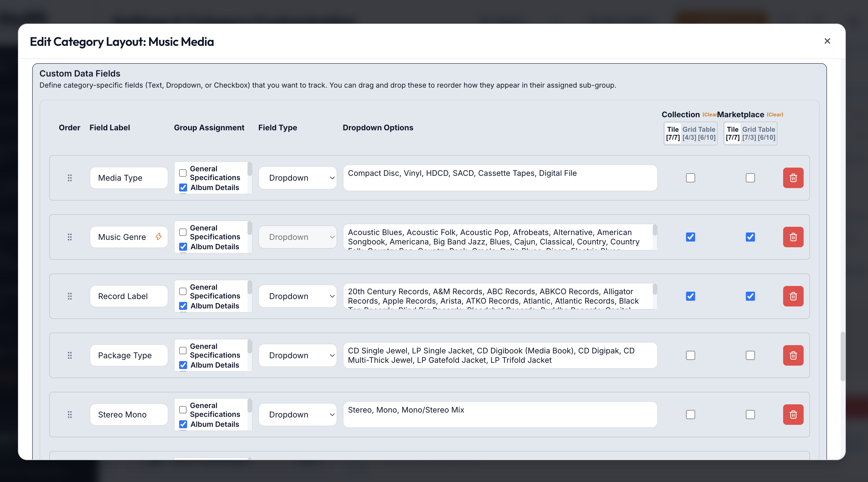This screenshot has height=482, width=868.
Task: Uncheck Marketplace checkbox for Record Label
Action: click(750, 296)
